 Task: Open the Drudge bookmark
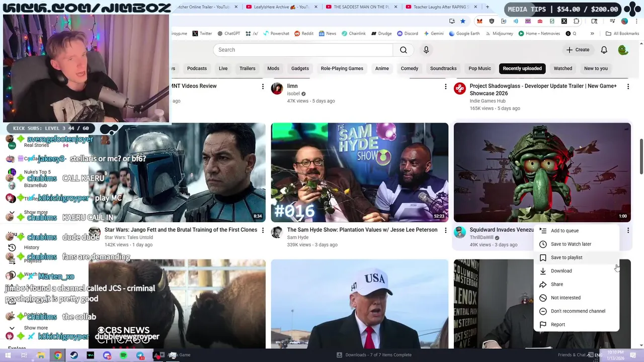381,34
